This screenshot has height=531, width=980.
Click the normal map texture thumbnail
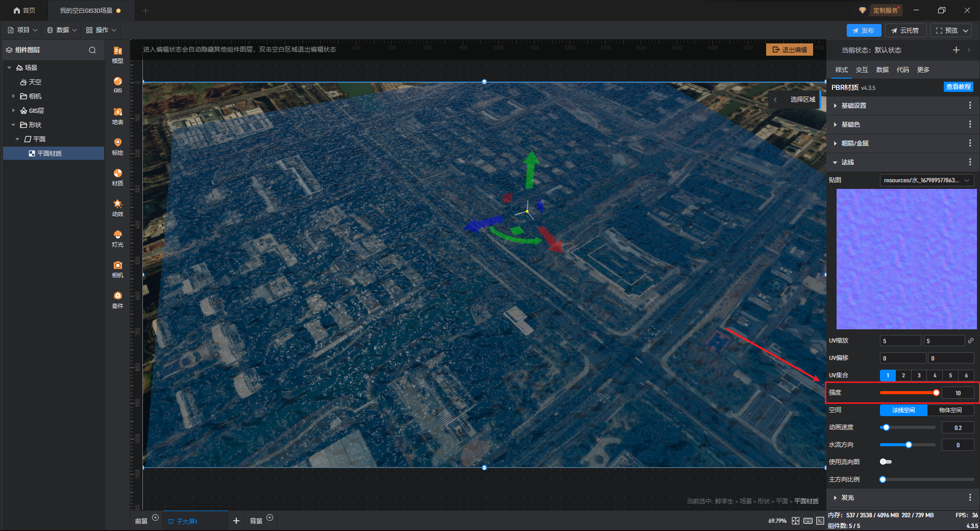click(906, 259)
